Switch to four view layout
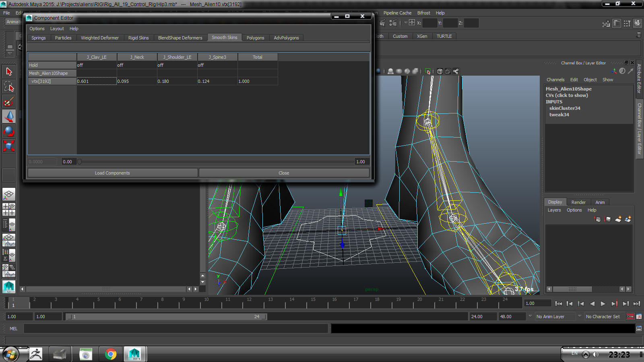 point(9,210)
